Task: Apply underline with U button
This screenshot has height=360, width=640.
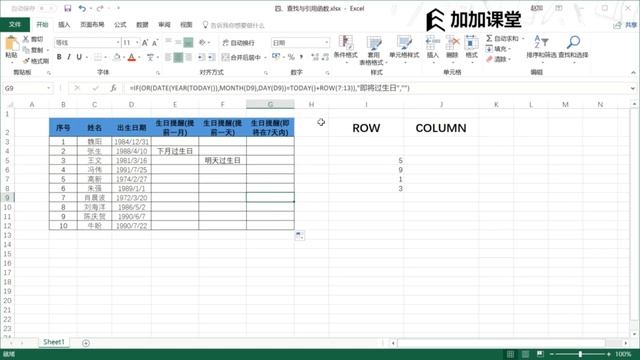Action: tap(79, 57)
